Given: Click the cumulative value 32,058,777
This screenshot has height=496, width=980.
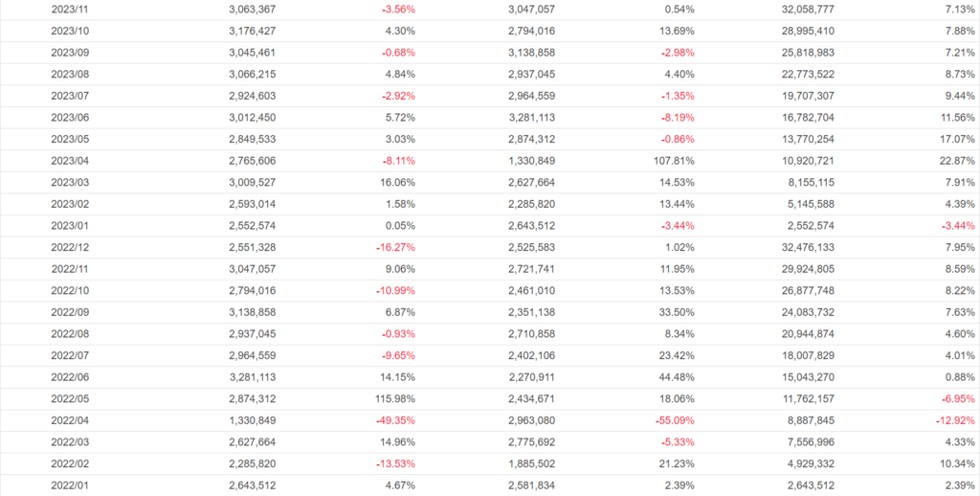Looking at the screenshot, I should click(807, 9).
